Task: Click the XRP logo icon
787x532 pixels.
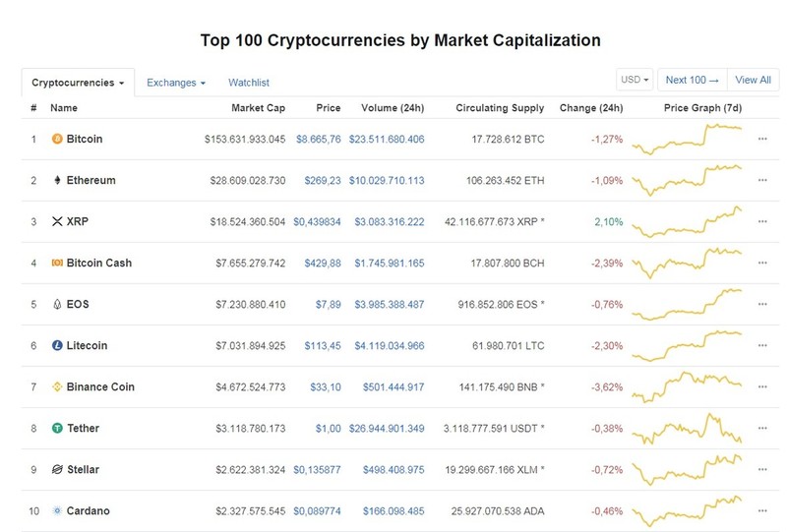Action: coord(57,221)
